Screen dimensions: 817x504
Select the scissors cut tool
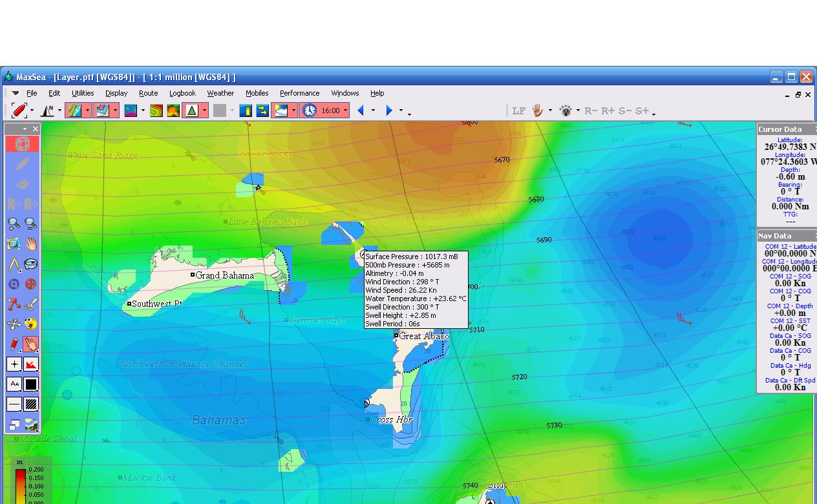(30, 304)
